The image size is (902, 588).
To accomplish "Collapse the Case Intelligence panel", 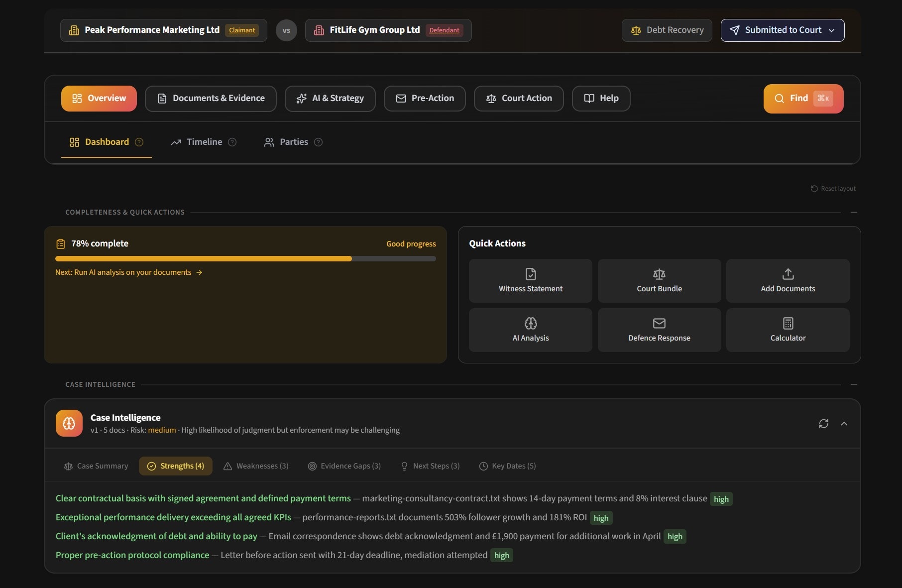I will pos(845,423).
